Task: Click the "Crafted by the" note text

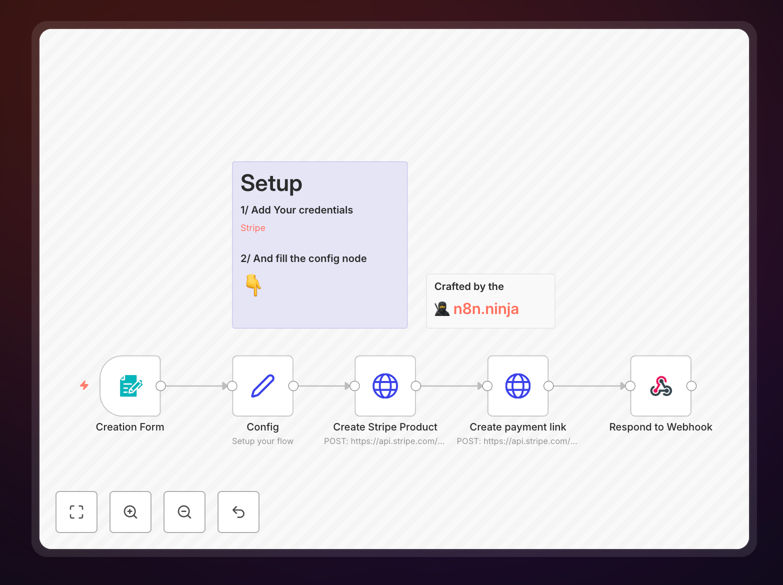Action: (469, 287)
